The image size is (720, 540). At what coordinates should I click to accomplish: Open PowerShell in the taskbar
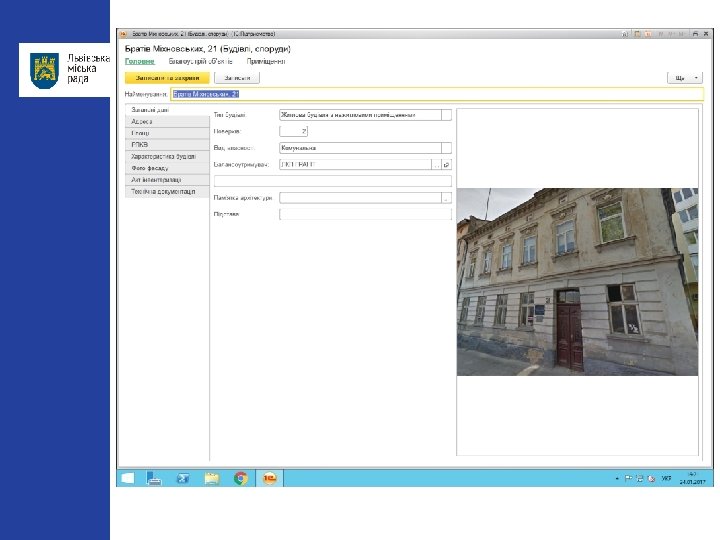pyautogui.click(x=183, y=478)
